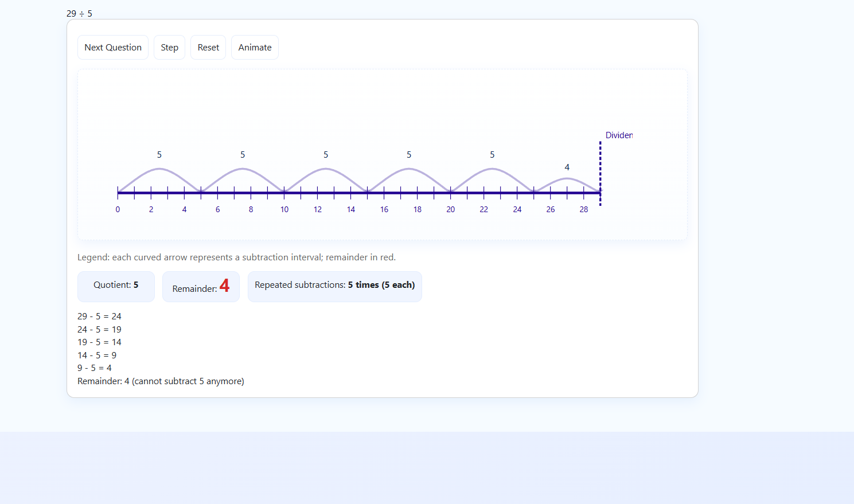Start the Animate button
Viewport: 854px width, 504px height.
255,48
